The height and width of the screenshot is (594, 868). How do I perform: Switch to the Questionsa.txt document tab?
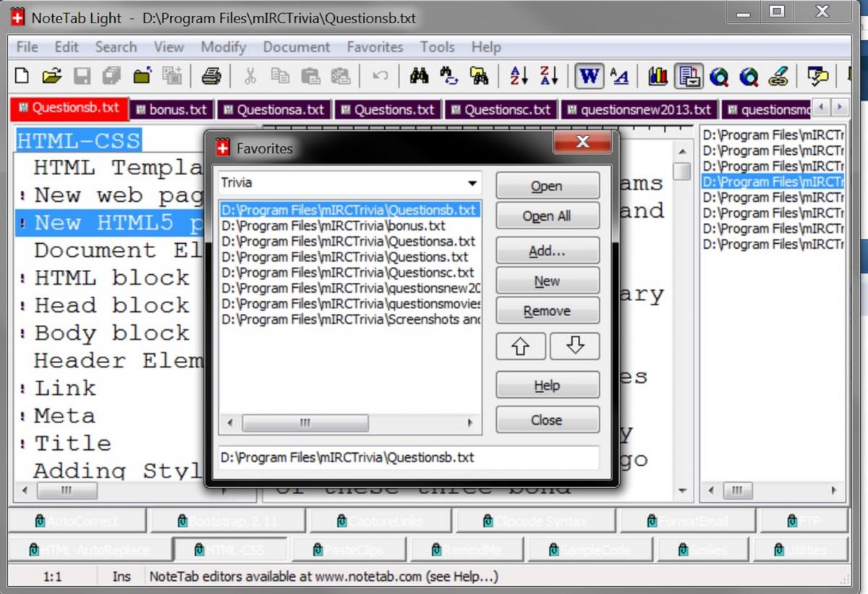click(x=274, y=110)
